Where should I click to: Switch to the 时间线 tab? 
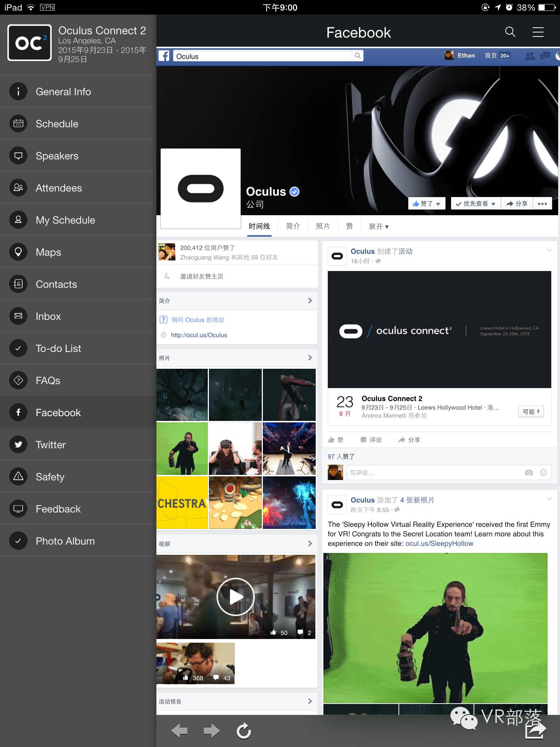pos(259,226)
